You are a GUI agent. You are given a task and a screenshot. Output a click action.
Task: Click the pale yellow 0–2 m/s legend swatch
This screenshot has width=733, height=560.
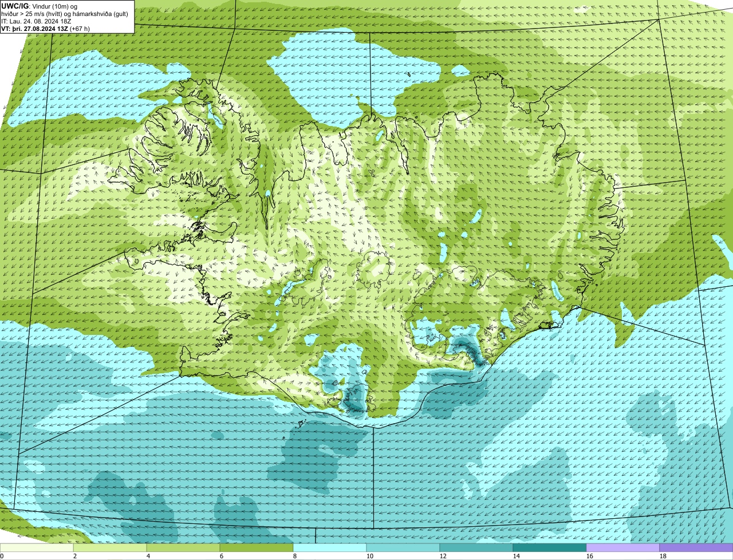(x=37, y=548)
